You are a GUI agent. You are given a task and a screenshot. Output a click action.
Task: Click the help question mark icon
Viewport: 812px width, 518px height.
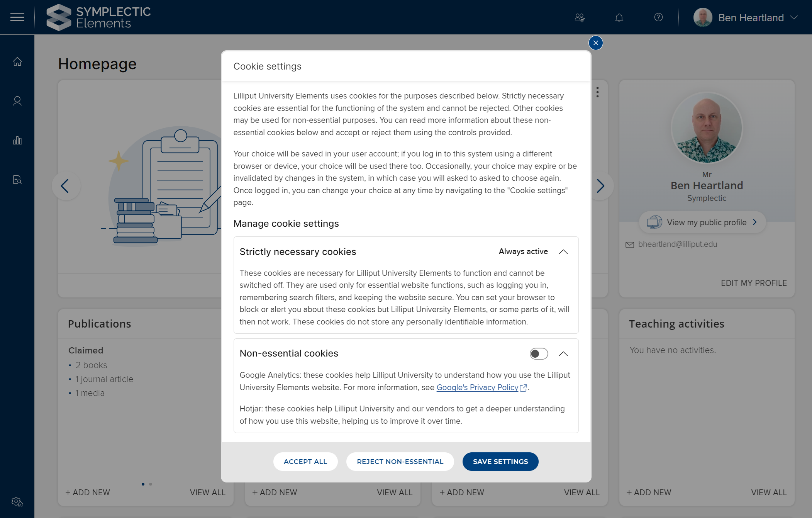click(658, 17)
